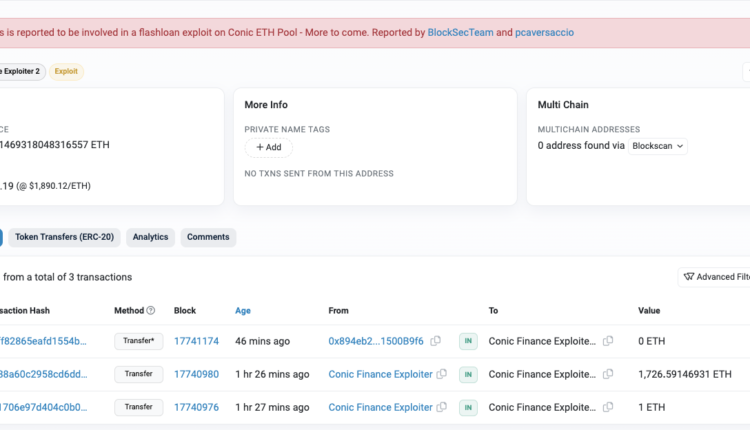Copy To address in the 1 ETH row
Screen dimensions: 750x430
tap(608, 407)
